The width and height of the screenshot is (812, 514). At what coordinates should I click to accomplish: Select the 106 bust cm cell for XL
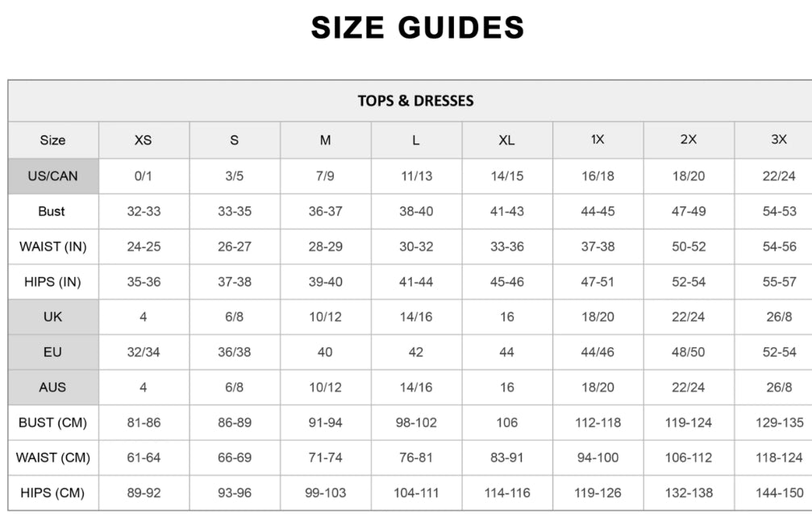506,422
